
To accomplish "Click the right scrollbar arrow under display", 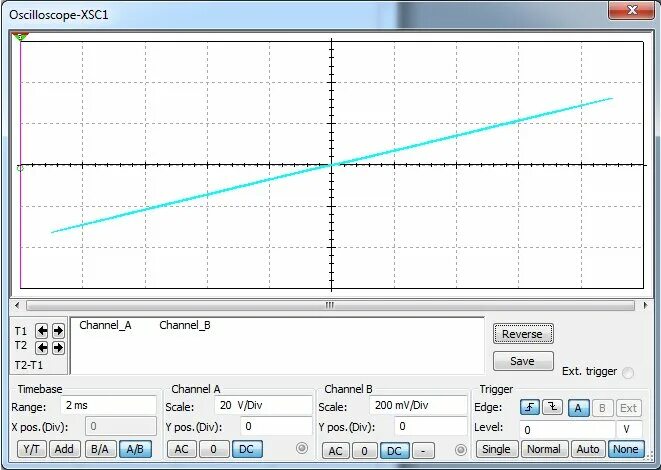I will pyautogui.click(x=645, y=305).
